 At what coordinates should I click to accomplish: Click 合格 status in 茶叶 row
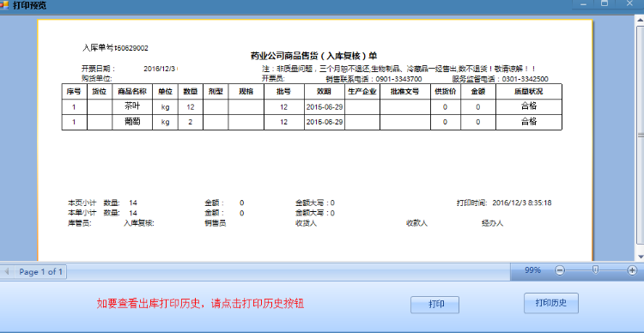coord(529,106)
